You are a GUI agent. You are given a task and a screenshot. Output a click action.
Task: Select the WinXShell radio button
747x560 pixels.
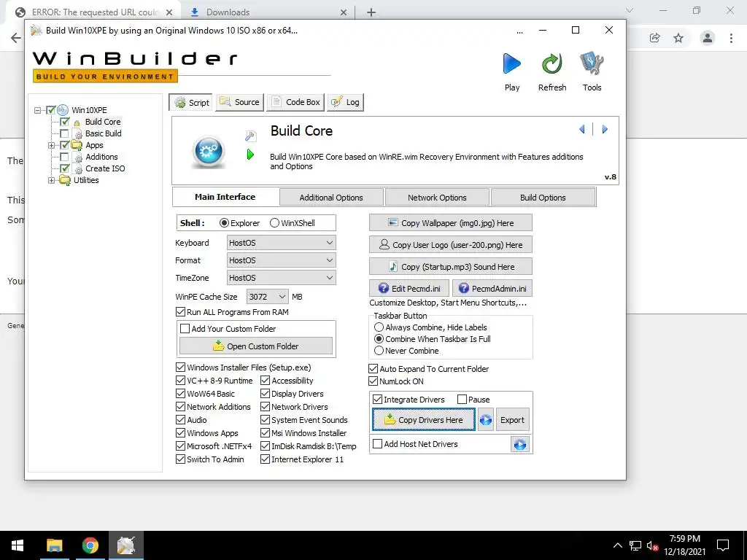[x=274, y=223]
